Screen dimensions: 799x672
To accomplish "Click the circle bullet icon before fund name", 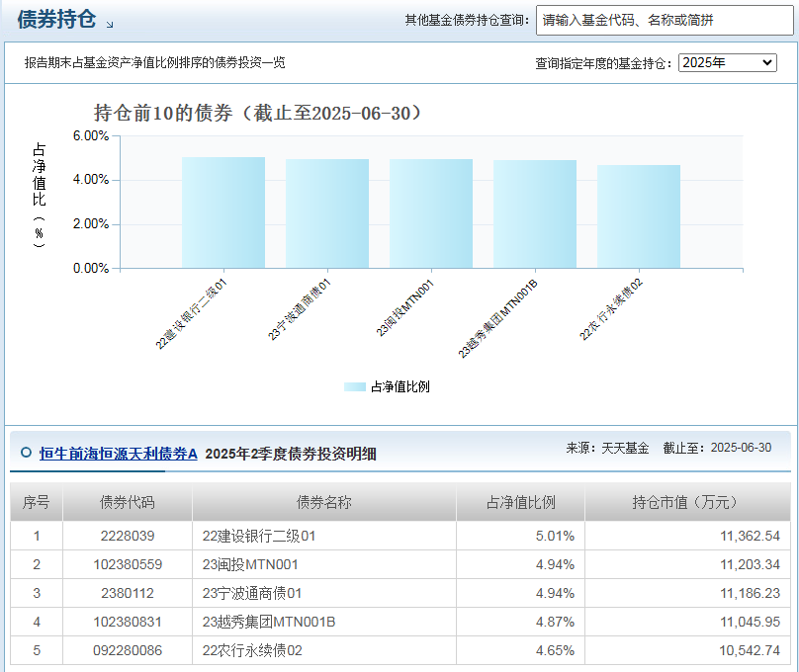I will pos(26,452).
